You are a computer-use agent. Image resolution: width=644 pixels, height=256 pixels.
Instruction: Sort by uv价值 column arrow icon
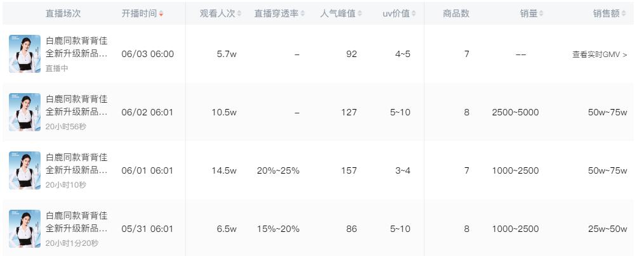[414, 13]
